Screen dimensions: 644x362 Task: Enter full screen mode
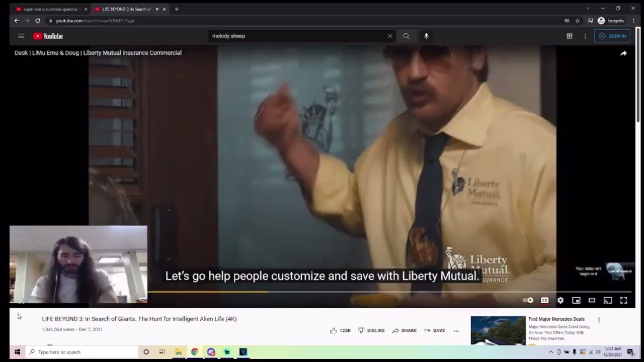pyautogui.click(x=623, y=300)
